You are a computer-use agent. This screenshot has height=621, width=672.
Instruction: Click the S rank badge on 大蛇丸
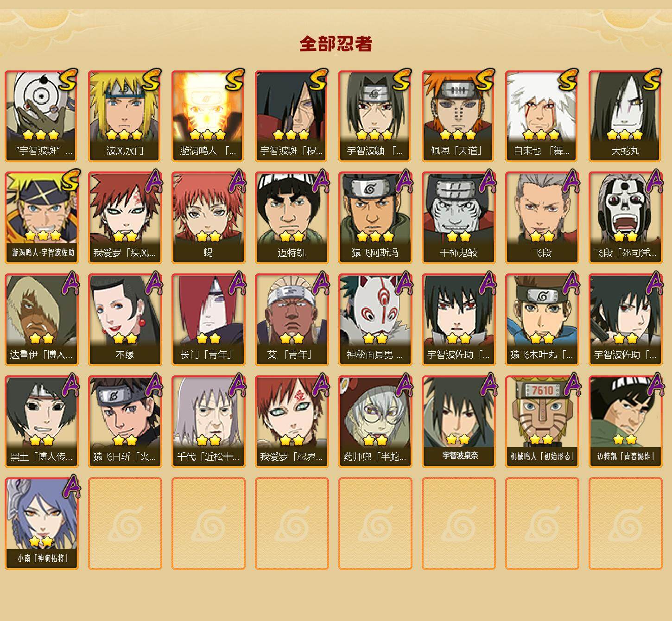pos(652,79)
